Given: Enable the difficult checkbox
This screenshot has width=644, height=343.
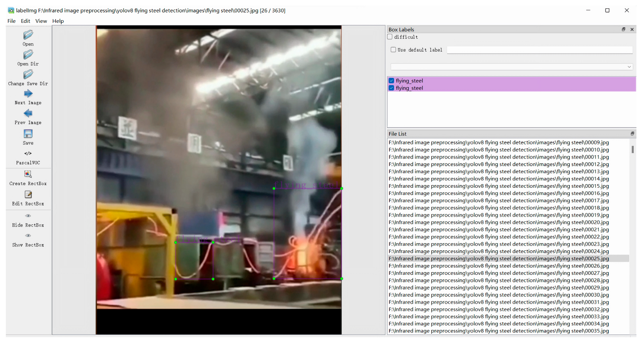Looking at the screenshot, I should (390, 37).
